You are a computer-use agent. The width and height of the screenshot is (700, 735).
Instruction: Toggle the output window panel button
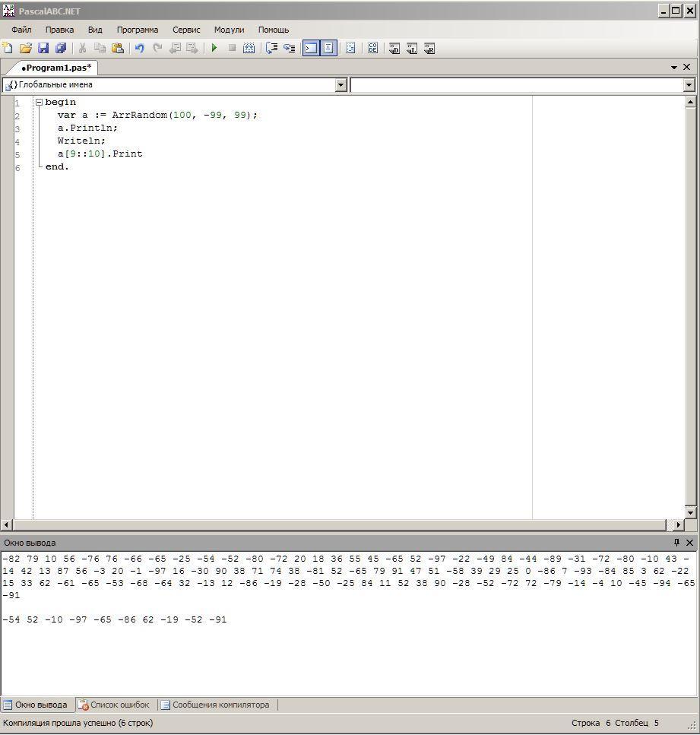coord(311,48)
